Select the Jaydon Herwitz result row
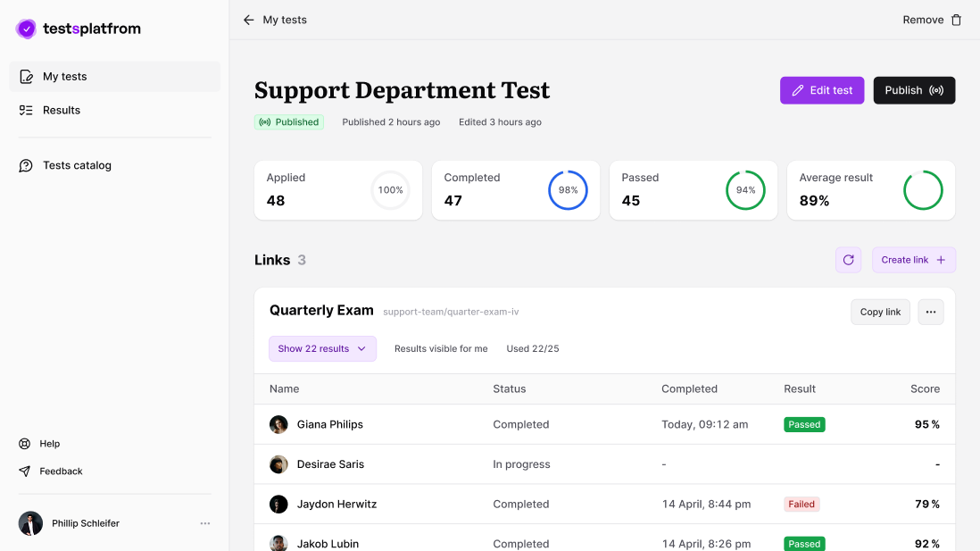Screen dimensions: 980x551 604,505
